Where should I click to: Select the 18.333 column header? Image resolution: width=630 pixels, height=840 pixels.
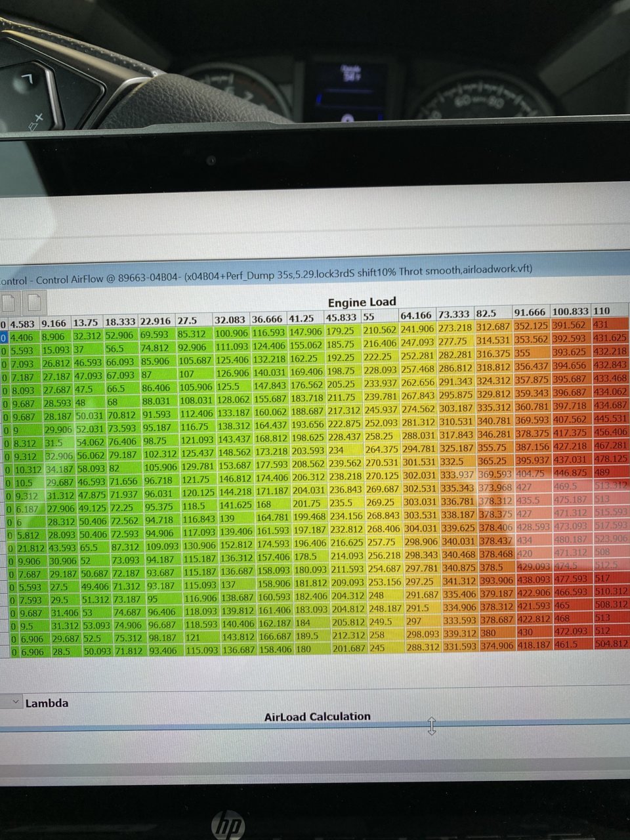click(x=119, y=322)
